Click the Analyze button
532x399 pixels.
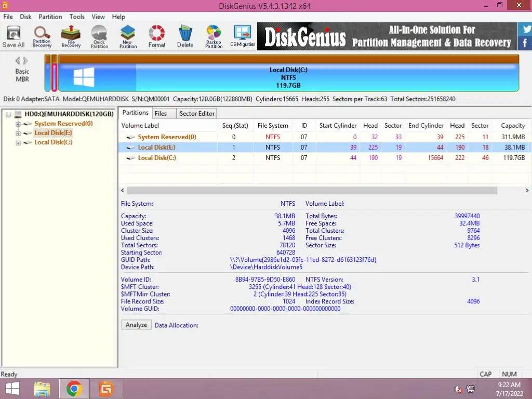point(137,325)
